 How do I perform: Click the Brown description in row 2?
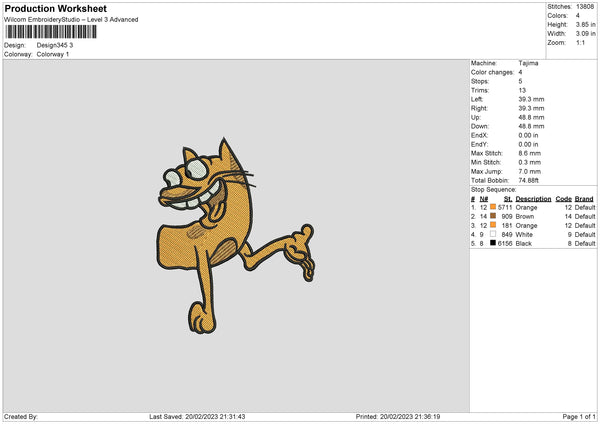[x=524, y=217]
